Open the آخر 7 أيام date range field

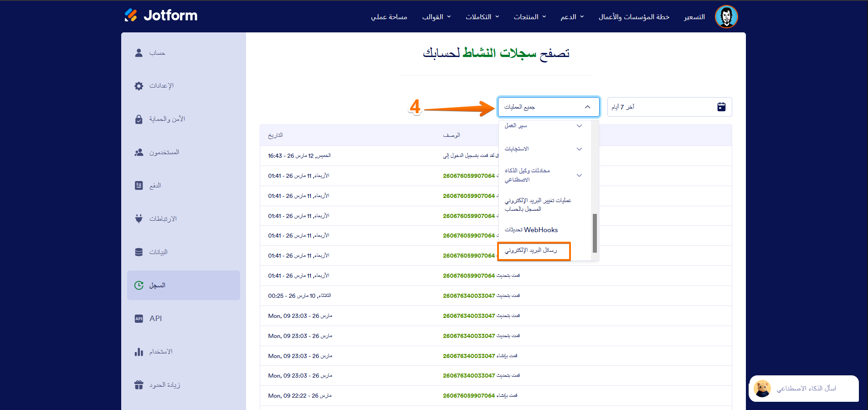pos(669,107)
